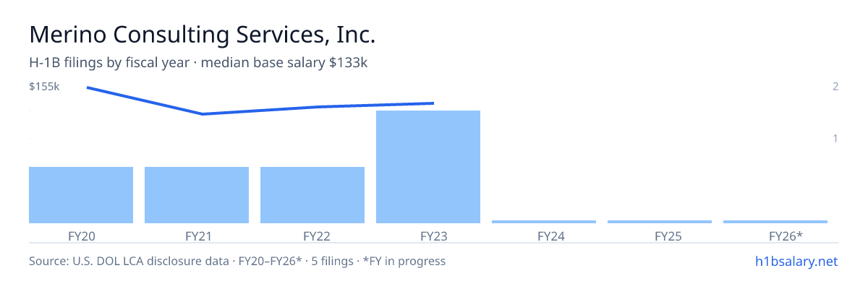Click the small FY25 bar
Screen dimensions: 868x289
coord(660,222)
